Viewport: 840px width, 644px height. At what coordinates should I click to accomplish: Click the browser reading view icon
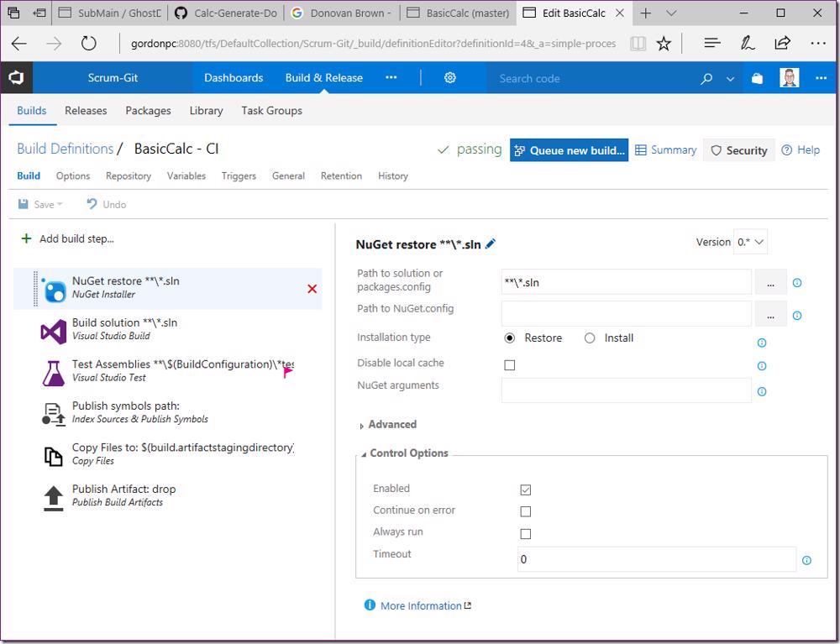click(x=638, y=44)
